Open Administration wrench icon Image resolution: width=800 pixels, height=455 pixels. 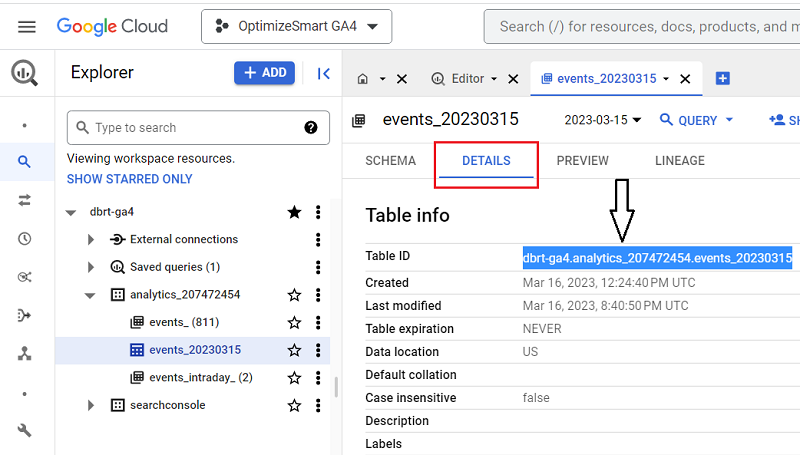(x=24, y=431)
